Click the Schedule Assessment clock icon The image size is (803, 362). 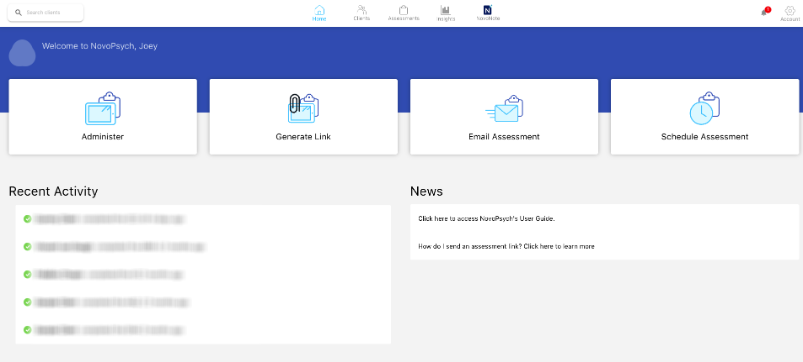(x=705, y=109)
